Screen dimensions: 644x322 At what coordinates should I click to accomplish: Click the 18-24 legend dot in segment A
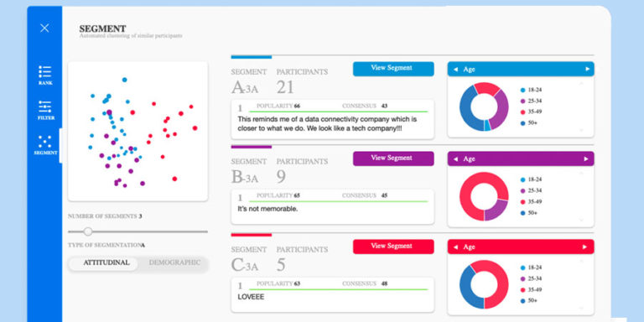coord(523,90)
